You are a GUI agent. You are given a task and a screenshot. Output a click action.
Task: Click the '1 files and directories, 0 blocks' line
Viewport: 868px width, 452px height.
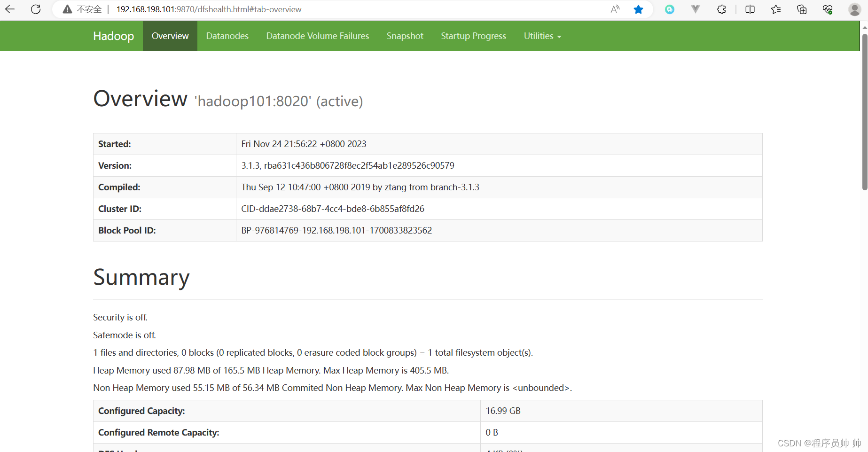coord(313,353)
